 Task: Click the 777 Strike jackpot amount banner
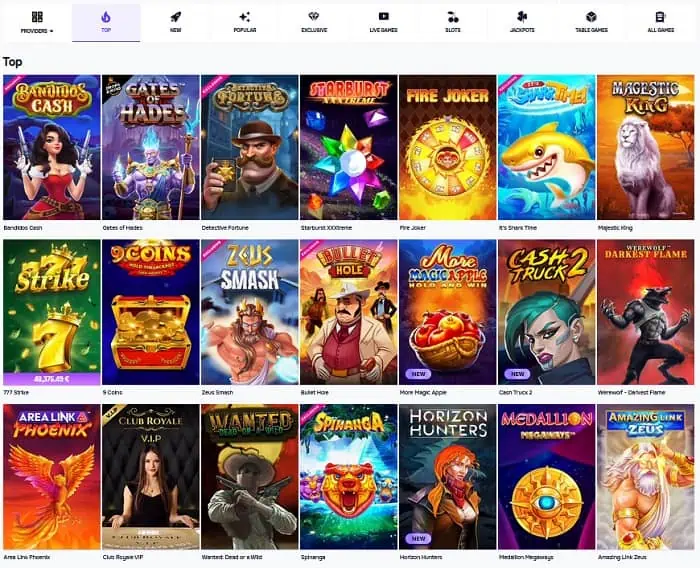[x=52, y=379]
